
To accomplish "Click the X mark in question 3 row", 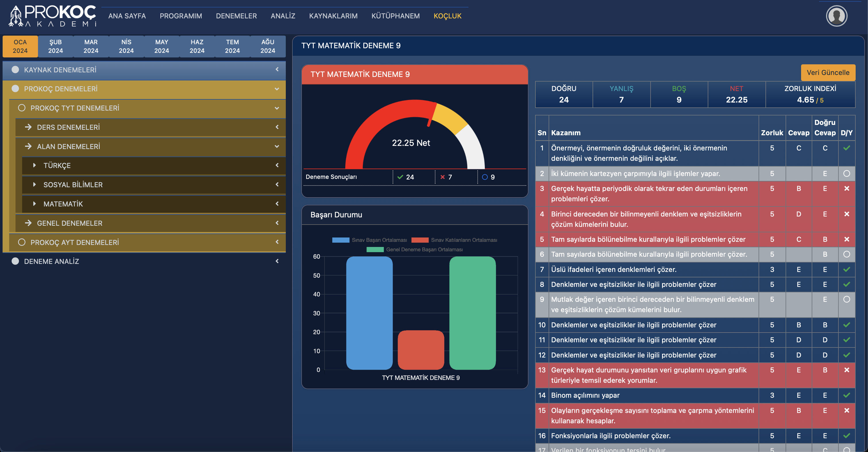I will 846,188.
